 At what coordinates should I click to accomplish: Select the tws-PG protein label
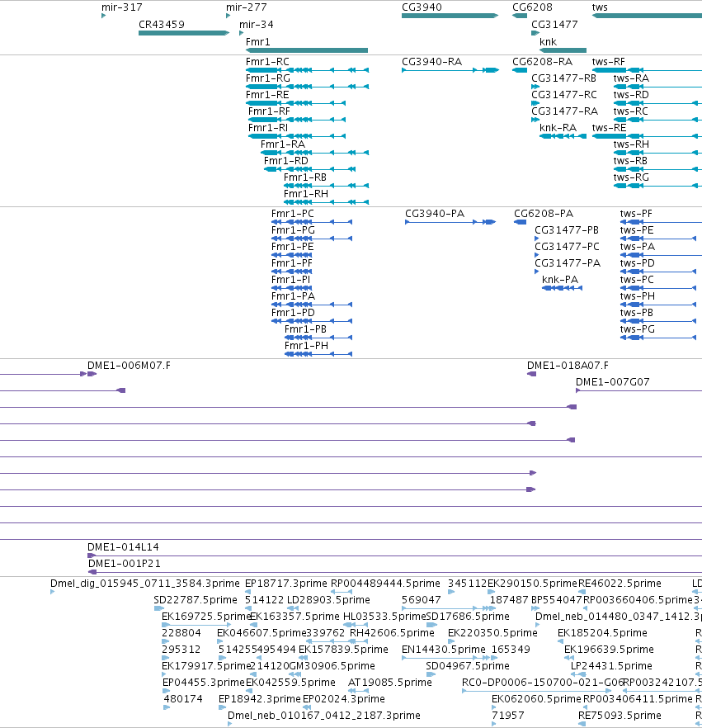pyautogui.click(x=638, y=329)
